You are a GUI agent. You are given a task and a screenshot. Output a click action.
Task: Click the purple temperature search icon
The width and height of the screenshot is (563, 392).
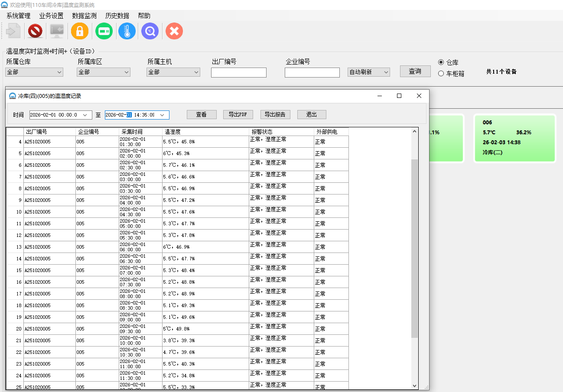click(x=150, y=31)
